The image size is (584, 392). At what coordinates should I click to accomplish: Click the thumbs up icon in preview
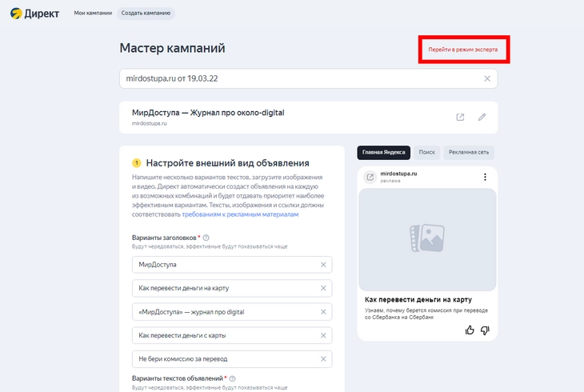coord(470,330)
